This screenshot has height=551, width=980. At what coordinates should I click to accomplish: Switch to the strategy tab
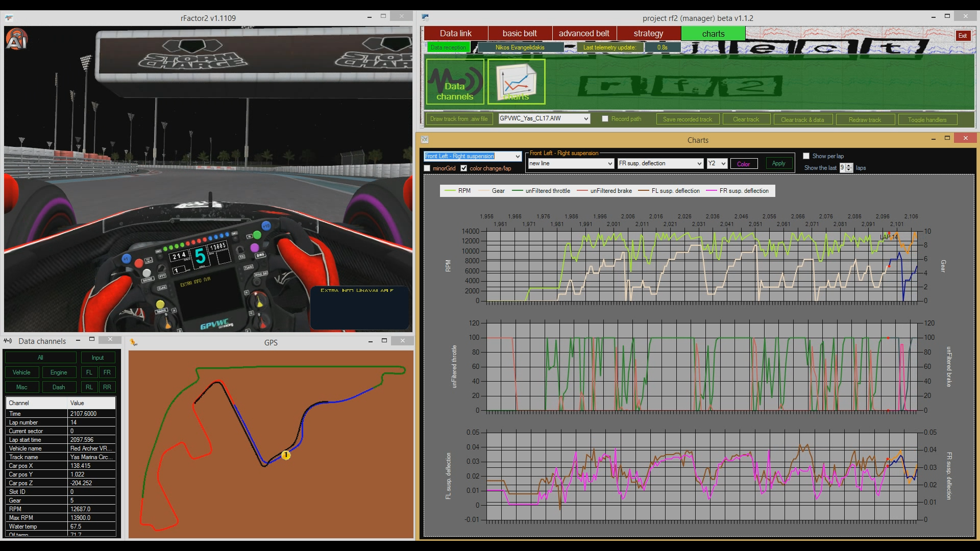[x=648, y=33]
